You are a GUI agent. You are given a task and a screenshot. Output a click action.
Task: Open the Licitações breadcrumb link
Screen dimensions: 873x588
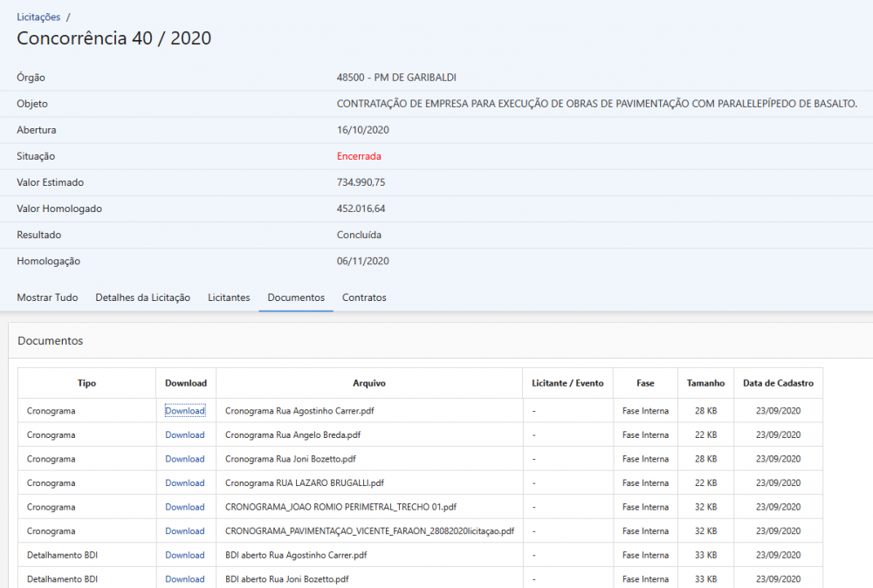pyautogui.click(x=38, y=17)
